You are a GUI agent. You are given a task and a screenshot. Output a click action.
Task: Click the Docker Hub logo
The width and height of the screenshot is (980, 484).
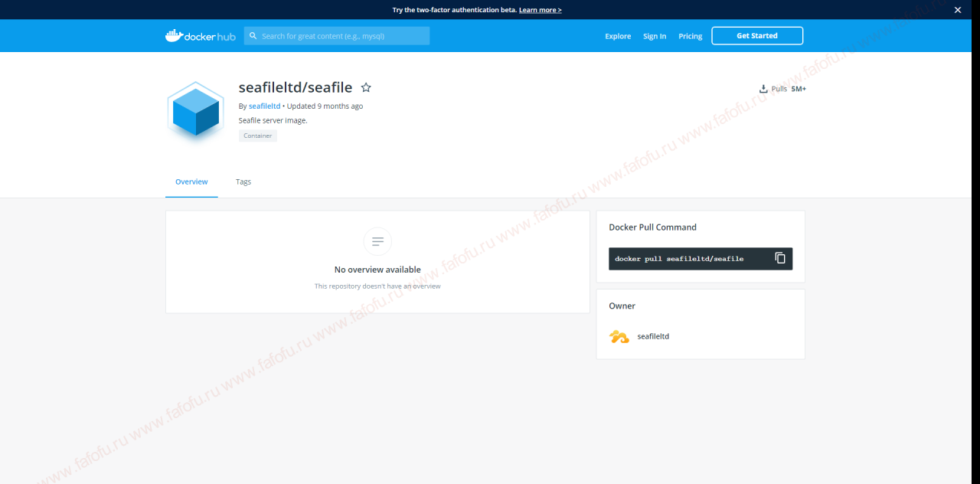coord(201,36)
